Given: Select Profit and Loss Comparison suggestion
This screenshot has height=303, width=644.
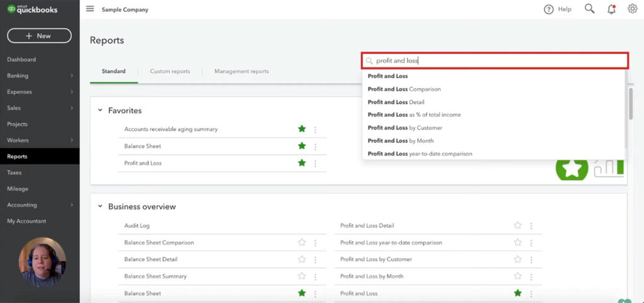Looking at the screenshot, I should point(404,89).
